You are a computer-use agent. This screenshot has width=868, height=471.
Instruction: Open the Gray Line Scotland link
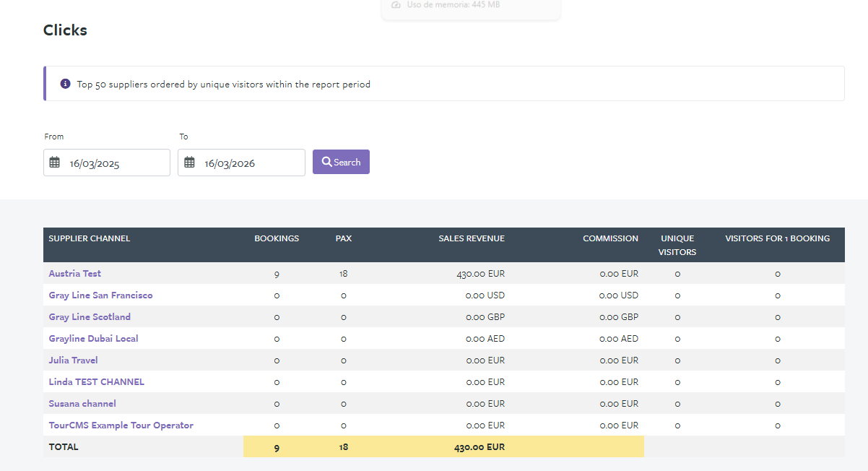tap(90, 317)
